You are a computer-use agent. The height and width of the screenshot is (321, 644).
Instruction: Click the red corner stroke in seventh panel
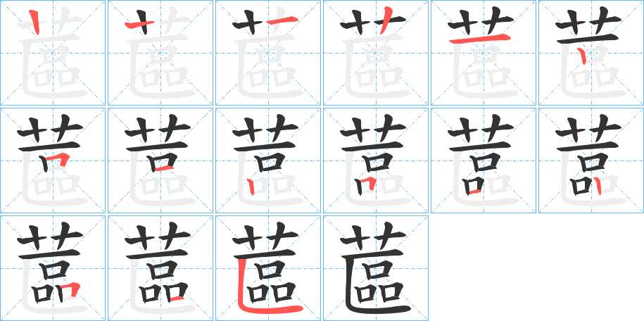[x=57, y=160]
